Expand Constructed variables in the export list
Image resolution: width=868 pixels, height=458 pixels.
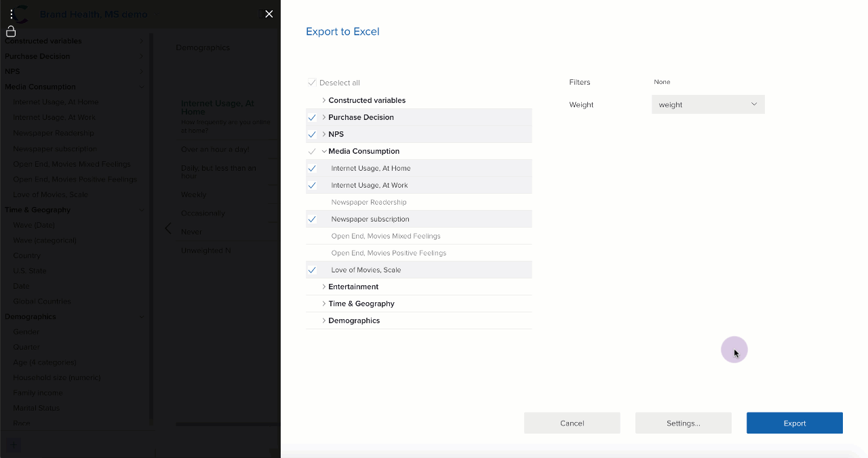[x=324, y=100]
